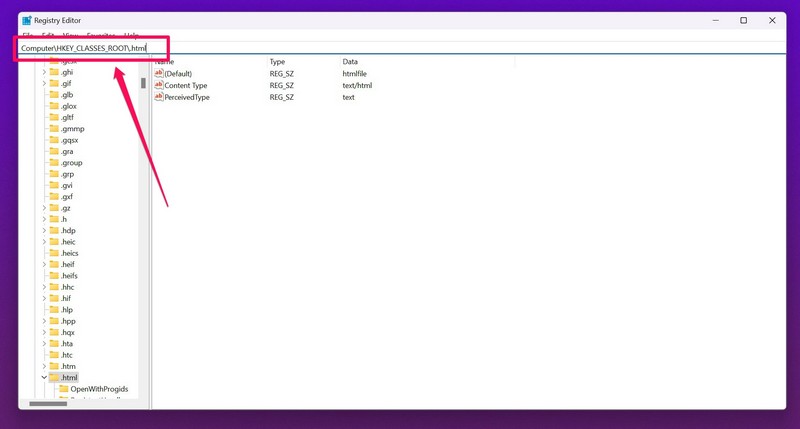Click the OpenWithProgids folder icon
The image size is (800, 429).
(64, 389)
